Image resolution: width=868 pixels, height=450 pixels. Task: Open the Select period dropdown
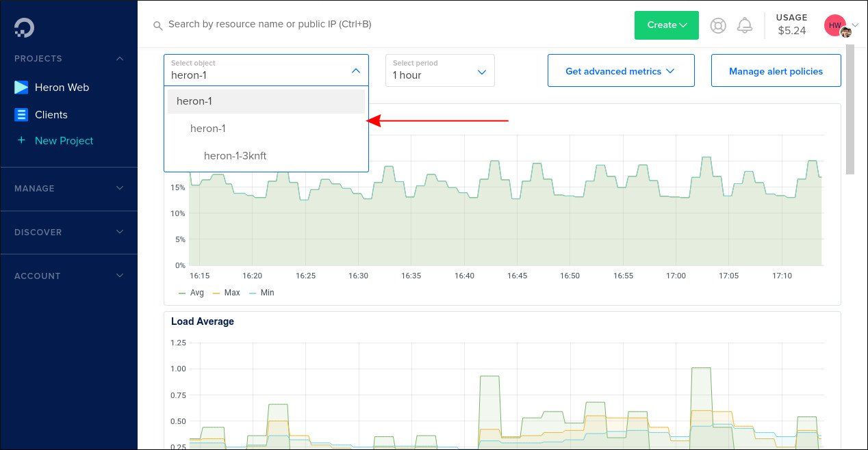pyautogui.click(x=439, y=70)
